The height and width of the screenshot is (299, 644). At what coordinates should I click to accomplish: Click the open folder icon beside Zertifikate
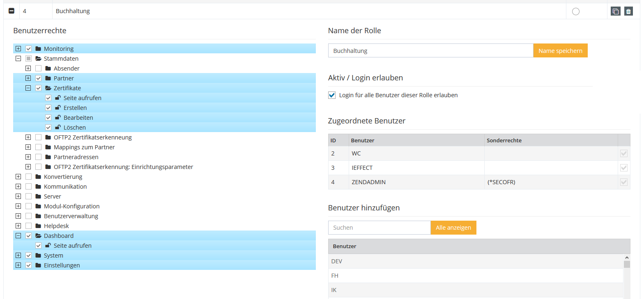pyautogui.click(x=48, y=88)
